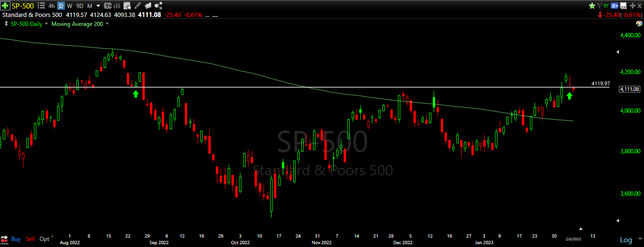
Task: Click the green plus add-chart icon
Action: (5, 6)
